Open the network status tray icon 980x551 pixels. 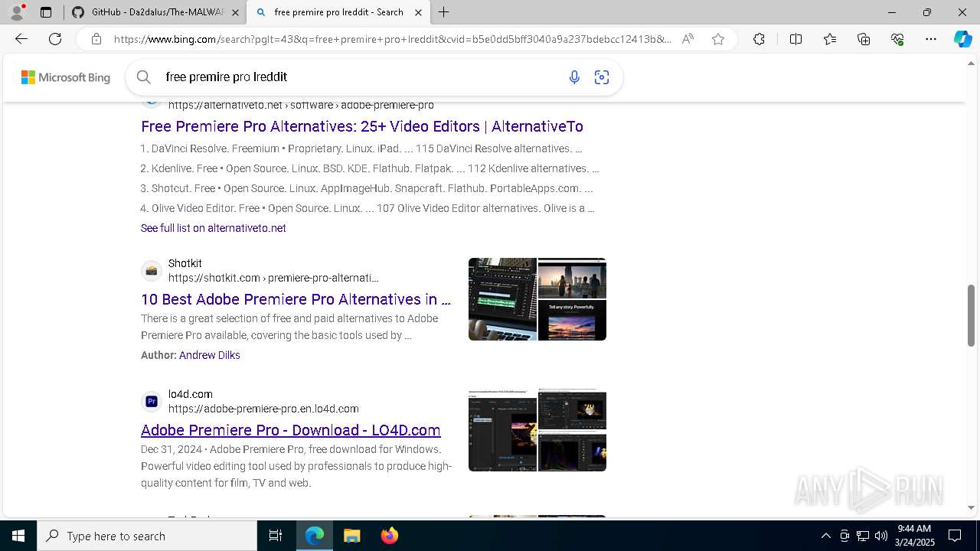pos(863,536)
